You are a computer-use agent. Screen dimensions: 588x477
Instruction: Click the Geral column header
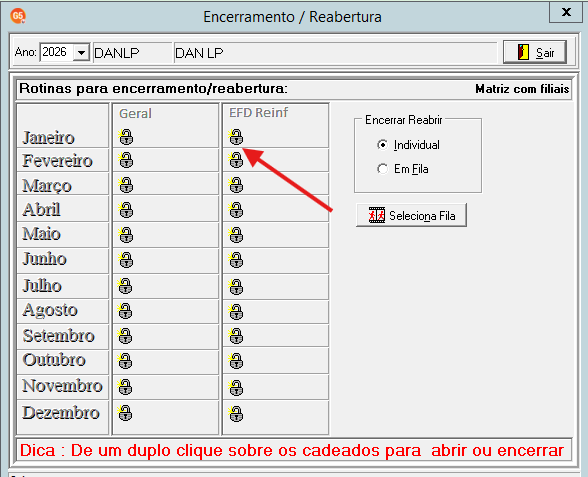pyautogui.click(x=135, y=113)
